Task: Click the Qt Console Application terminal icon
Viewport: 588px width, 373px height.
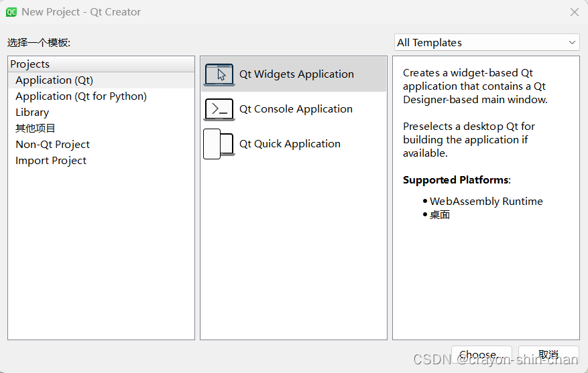Action: point(219,109)
